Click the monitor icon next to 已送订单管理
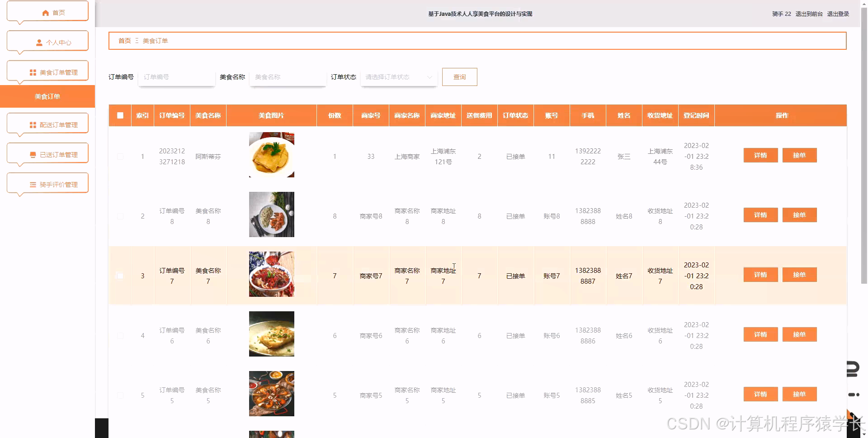 click(x=32, y=153)
